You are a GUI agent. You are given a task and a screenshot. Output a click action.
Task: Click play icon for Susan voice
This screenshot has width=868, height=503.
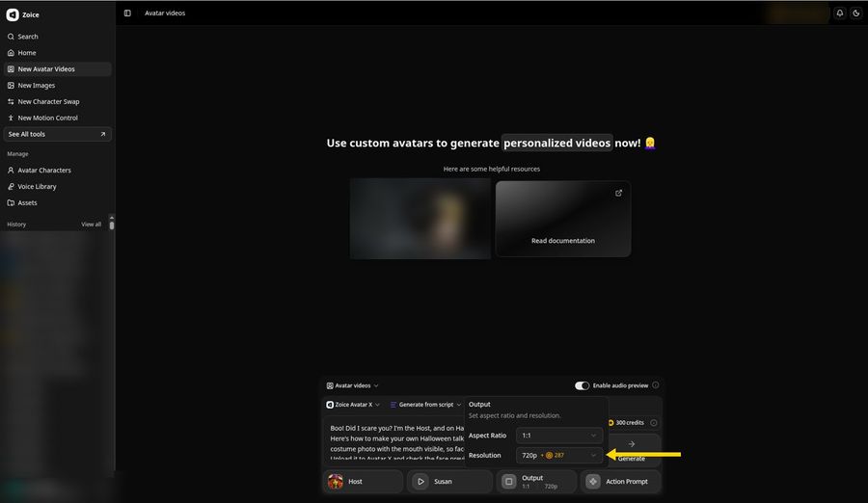tap(420, 482)
